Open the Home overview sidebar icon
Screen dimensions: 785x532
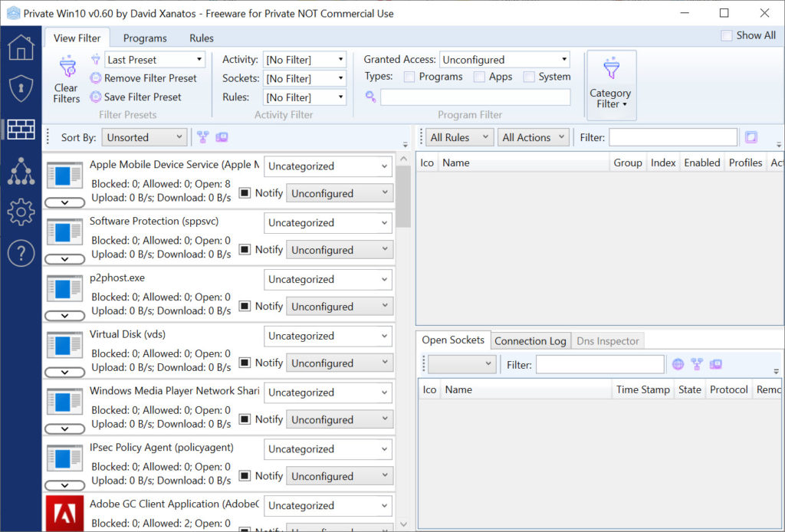21,48
